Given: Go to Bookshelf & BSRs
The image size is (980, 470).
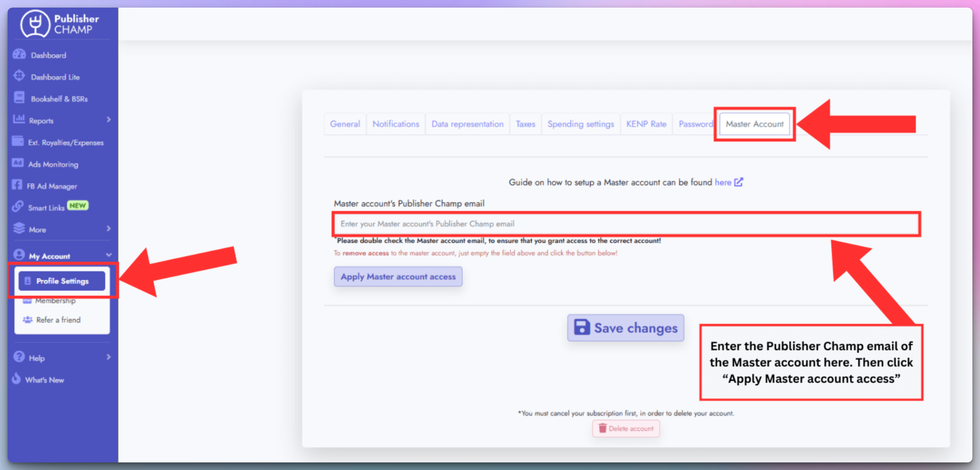Looking at the screenshot, I should (x=59, y=99).
